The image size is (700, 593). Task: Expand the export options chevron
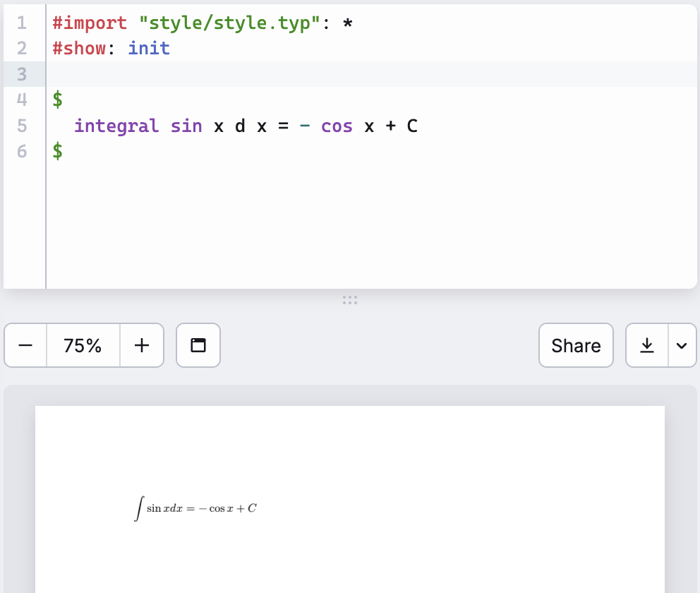(x=682, y=345)
